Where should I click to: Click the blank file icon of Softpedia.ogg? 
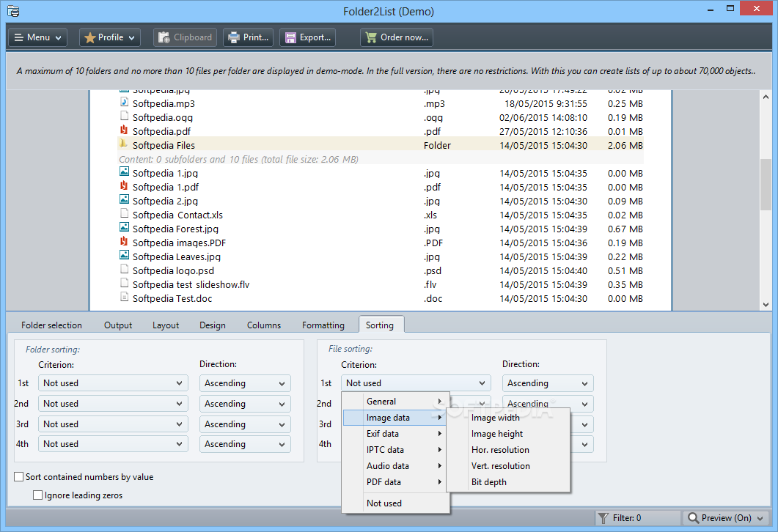tap(124, 117)
